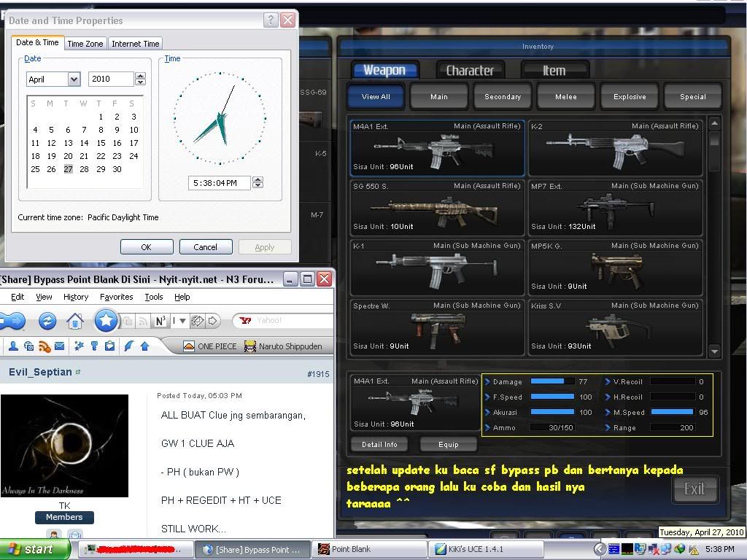Go to the browser home page

click(75, 322)
